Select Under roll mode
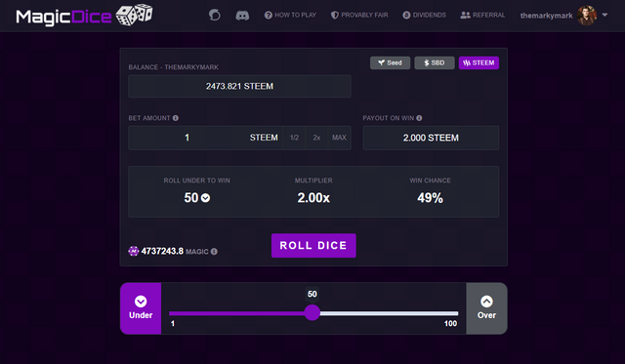625x364 pixels. click(141, 308)
